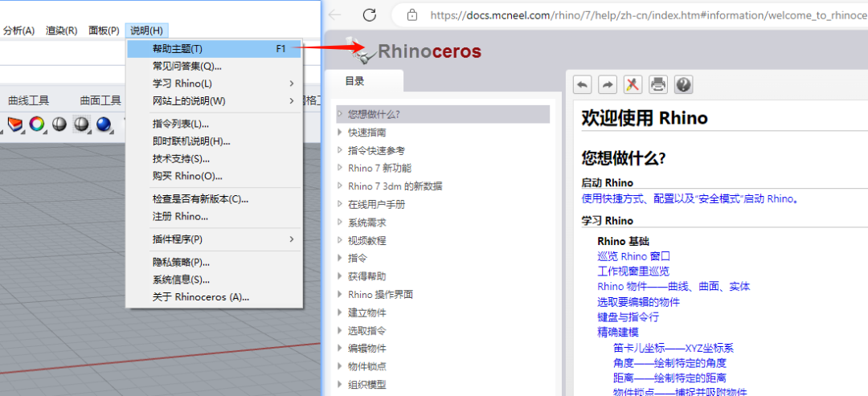Click the padlock site info icon

(x=411, y=15)
